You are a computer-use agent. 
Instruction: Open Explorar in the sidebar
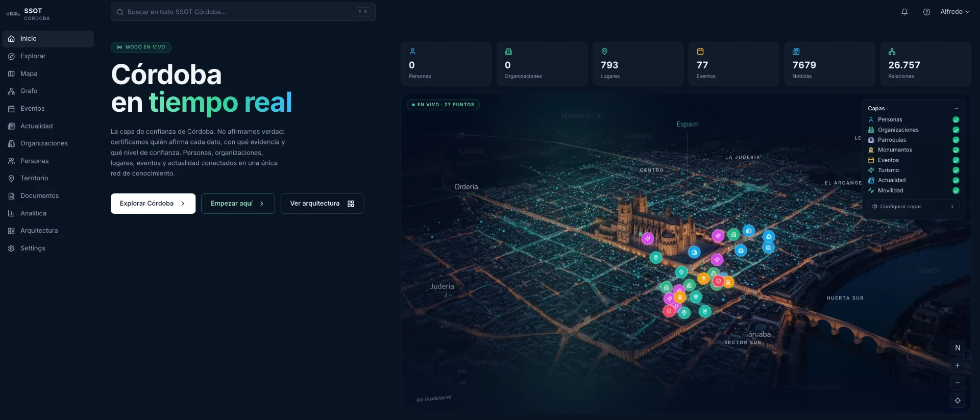(x=48, y=56)
